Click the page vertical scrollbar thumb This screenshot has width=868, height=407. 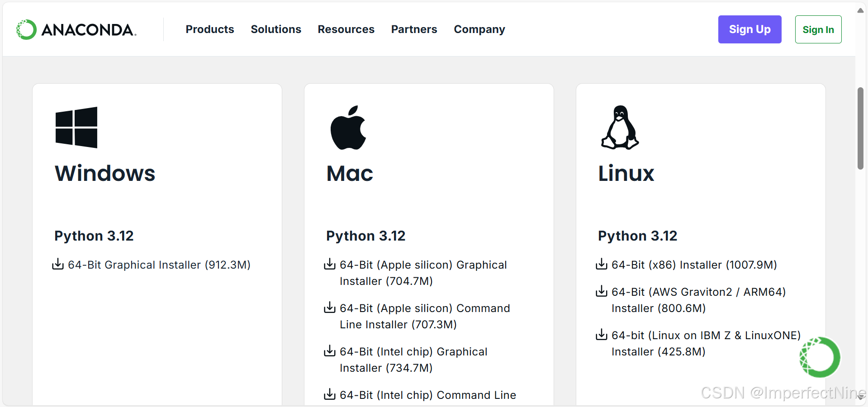tap(860, 128)
